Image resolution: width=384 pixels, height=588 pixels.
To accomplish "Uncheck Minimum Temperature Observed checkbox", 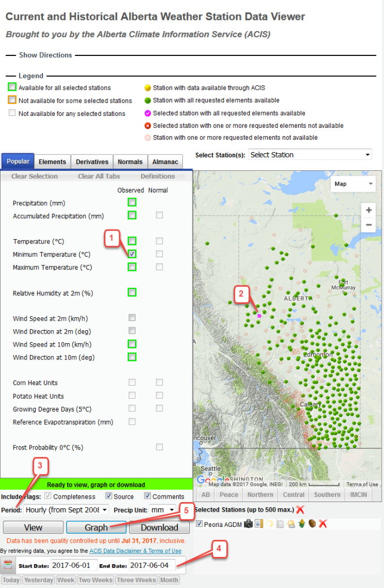I will click(x=132, y=254).
